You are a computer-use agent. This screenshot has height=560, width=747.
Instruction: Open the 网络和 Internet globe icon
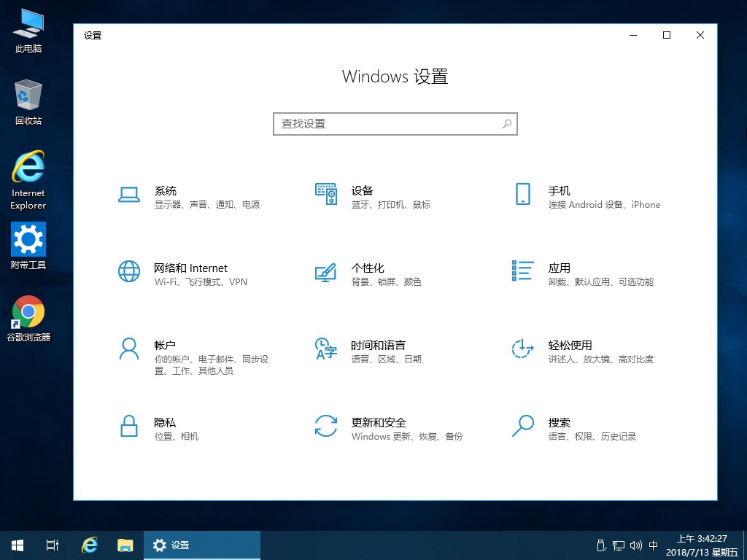pyautogui.click(x=129, y=271)
